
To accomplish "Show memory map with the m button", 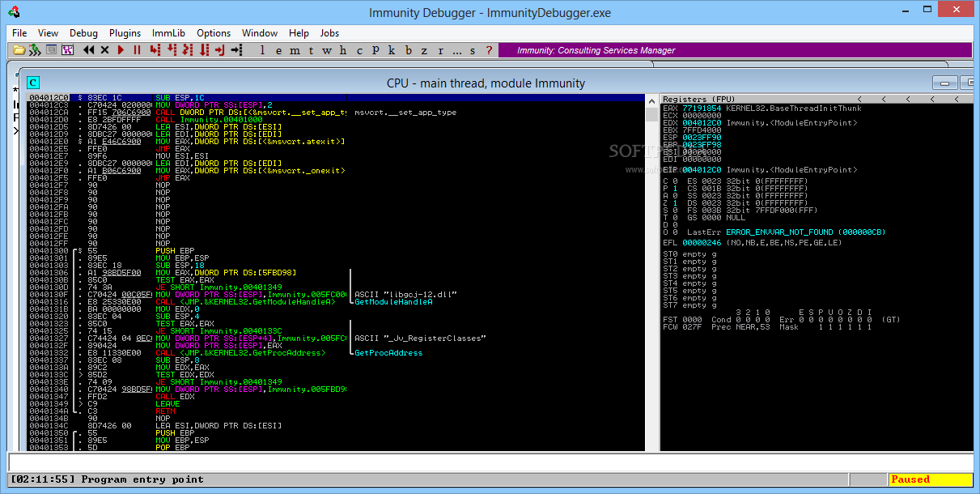I will [295, 50].
